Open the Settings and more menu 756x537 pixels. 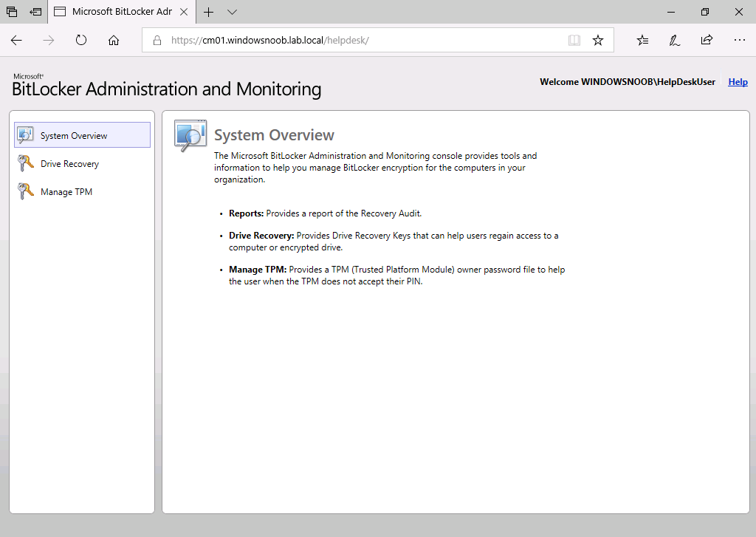[739, 40]
